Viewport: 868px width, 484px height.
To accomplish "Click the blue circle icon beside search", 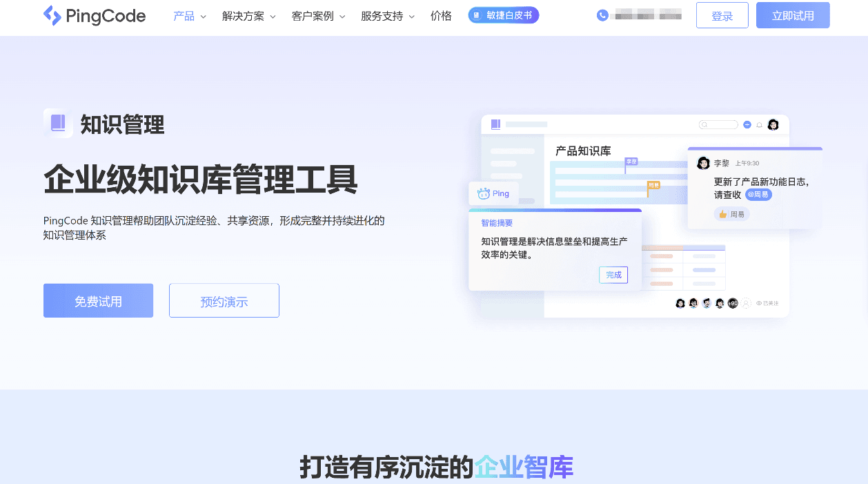I will click(747, 125).
